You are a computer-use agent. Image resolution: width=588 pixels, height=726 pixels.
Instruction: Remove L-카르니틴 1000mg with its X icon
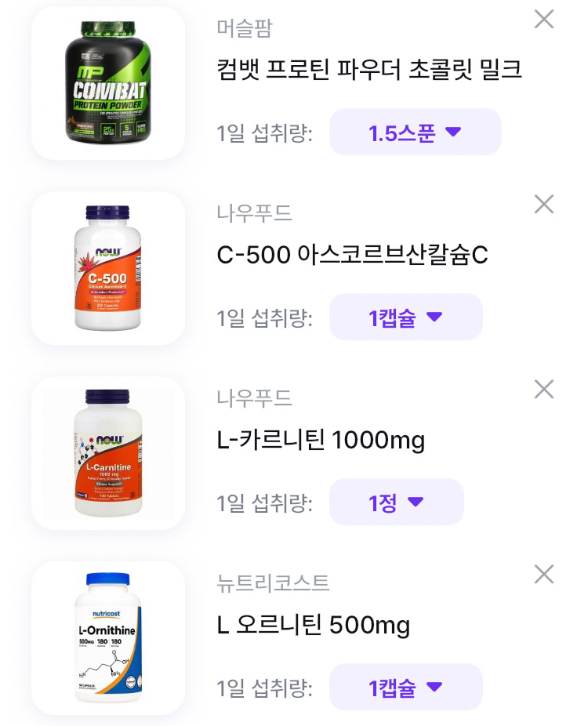[543, 390]
